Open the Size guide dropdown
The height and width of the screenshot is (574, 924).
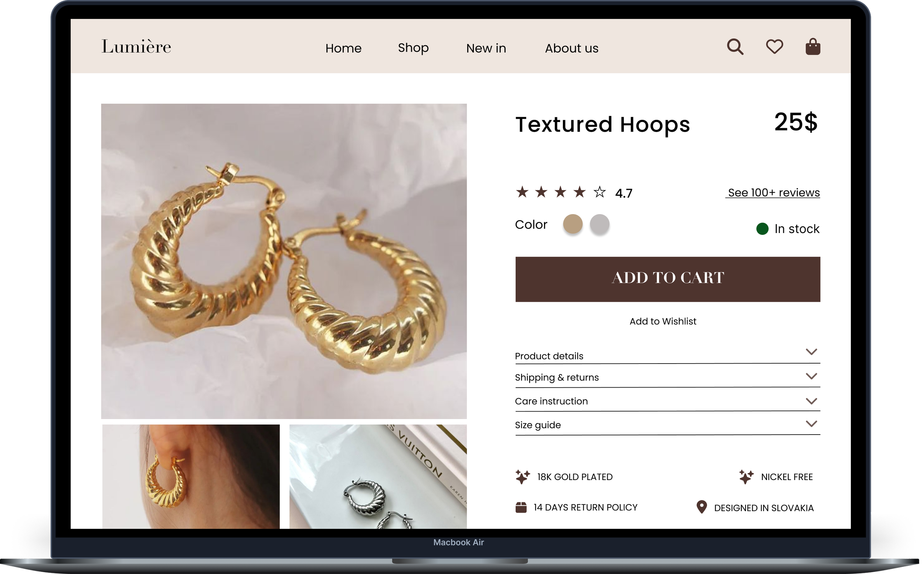[811, 424]
